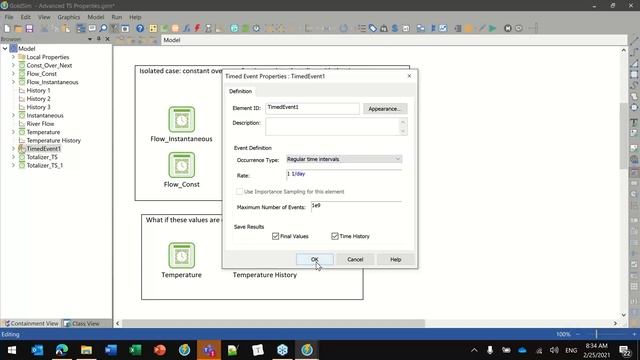Toggle the Time History checkbox
This screenshot has width=640, height=360.
tap(335, 236)
